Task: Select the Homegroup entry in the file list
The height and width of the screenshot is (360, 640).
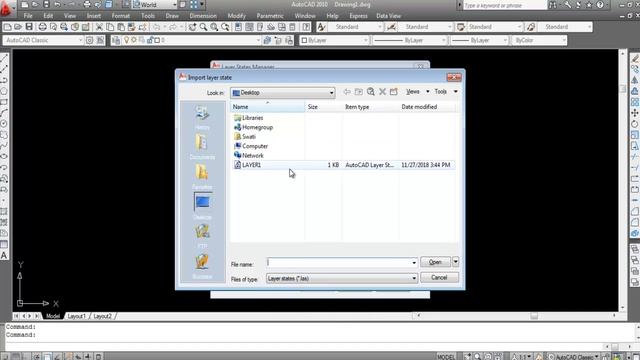Action: 253,127
